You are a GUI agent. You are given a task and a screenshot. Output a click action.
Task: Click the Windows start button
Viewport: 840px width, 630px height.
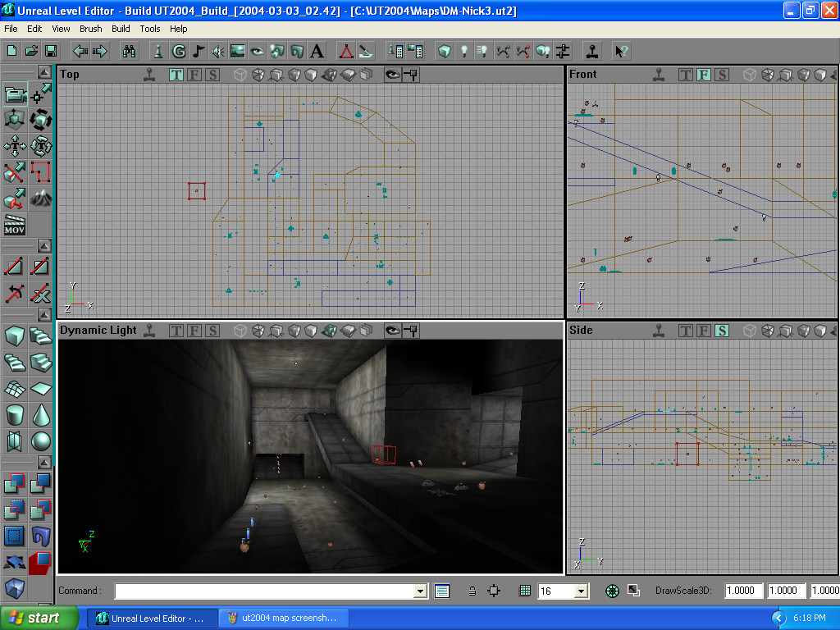[x=39, y=618]
